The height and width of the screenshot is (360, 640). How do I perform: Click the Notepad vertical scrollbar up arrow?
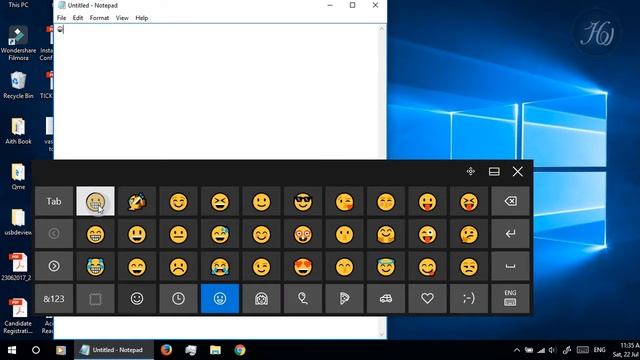click(382, 29)
